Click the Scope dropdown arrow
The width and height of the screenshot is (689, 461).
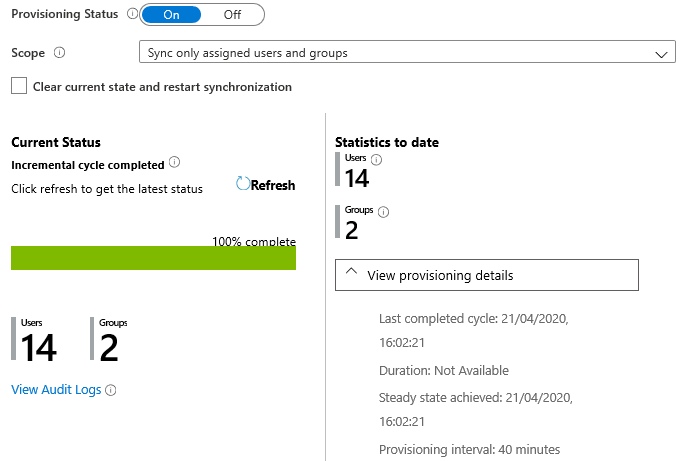click(x=661, y=54)
